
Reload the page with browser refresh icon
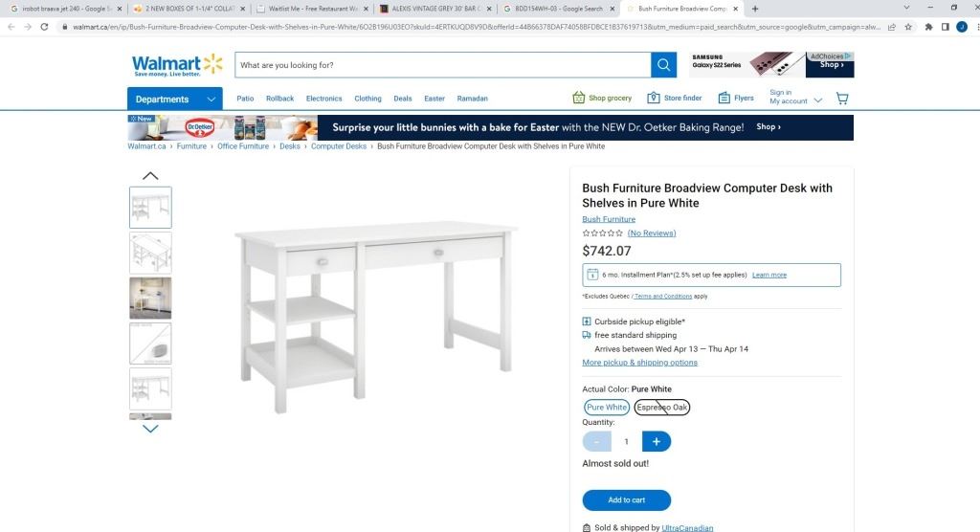click(44, 27)
